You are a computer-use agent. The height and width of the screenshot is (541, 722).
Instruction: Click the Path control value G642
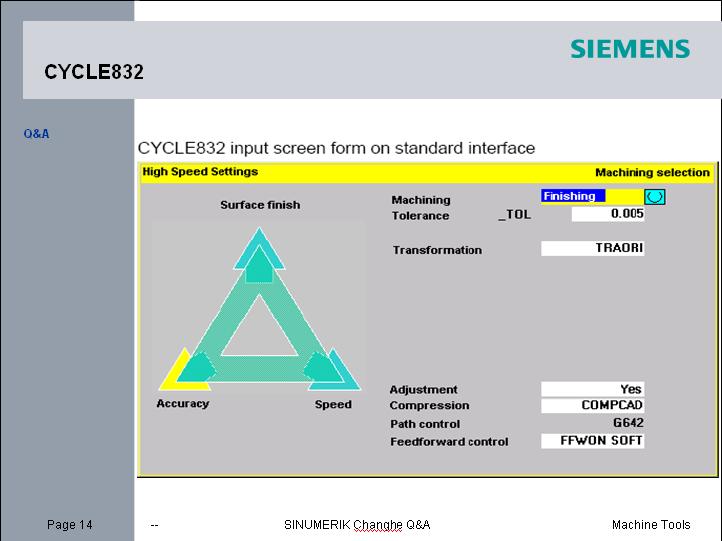tap(628, 423)
